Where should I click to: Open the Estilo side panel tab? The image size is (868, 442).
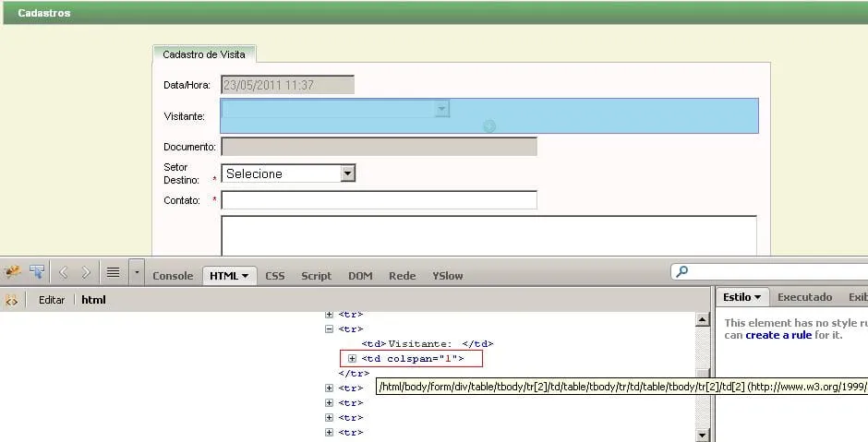[741, 297]
